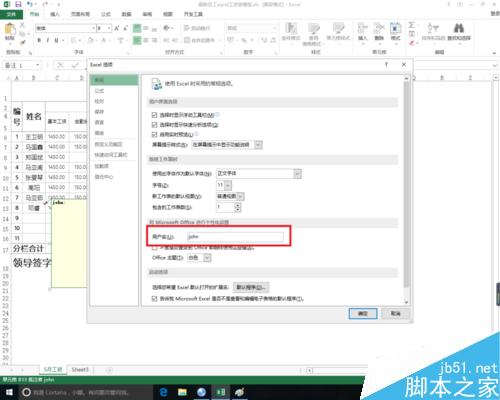
Task: Click the Orientation text-angle icon
Action: click(167, 28)
